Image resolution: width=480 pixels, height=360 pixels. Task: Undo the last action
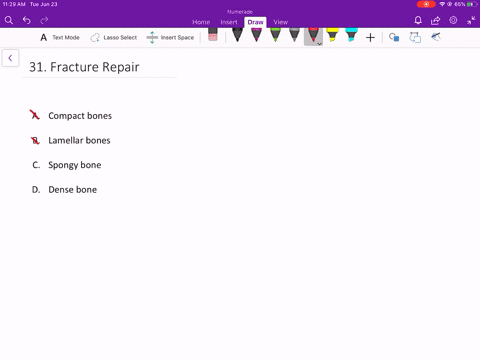pos(27,20)
